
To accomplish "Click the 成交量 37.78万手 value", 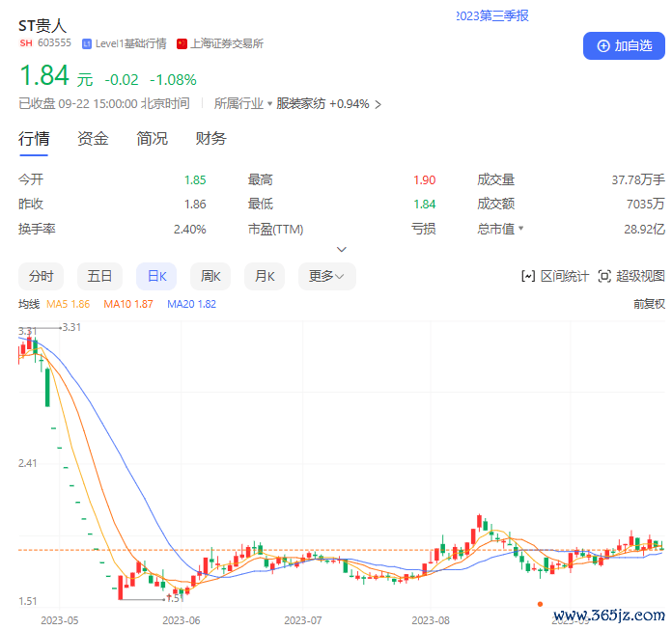I will pyautogui.click(x=638, y=179).
